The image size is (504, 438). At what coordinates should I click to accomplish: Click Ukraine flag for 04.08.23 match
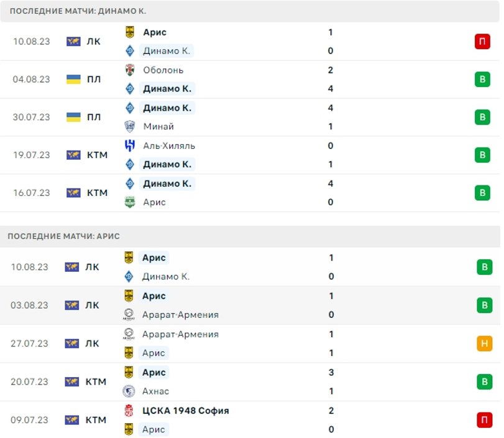click(73, 79)
